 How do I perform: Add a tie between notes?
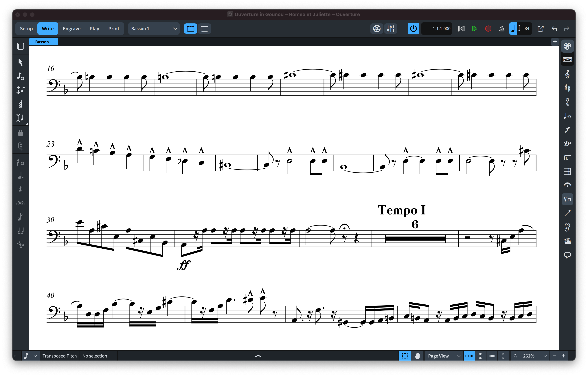pos(21,231)
